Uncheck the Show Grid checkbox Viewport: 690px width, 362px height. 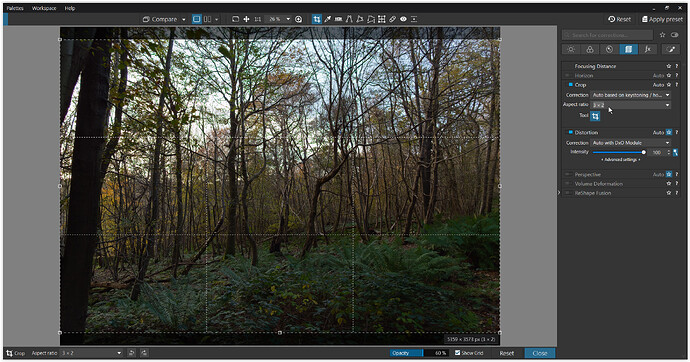[458, 353]
